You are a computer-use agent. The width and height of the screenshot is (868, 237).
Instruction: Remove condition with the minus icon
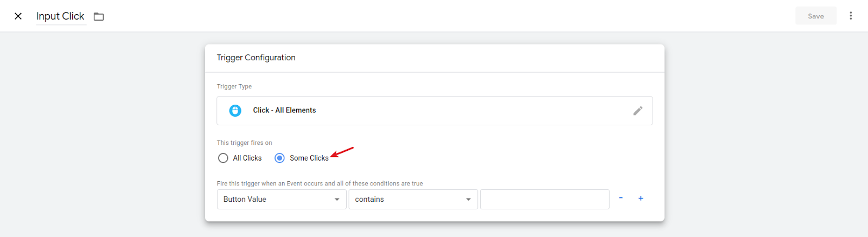click(x=621, y=198)
